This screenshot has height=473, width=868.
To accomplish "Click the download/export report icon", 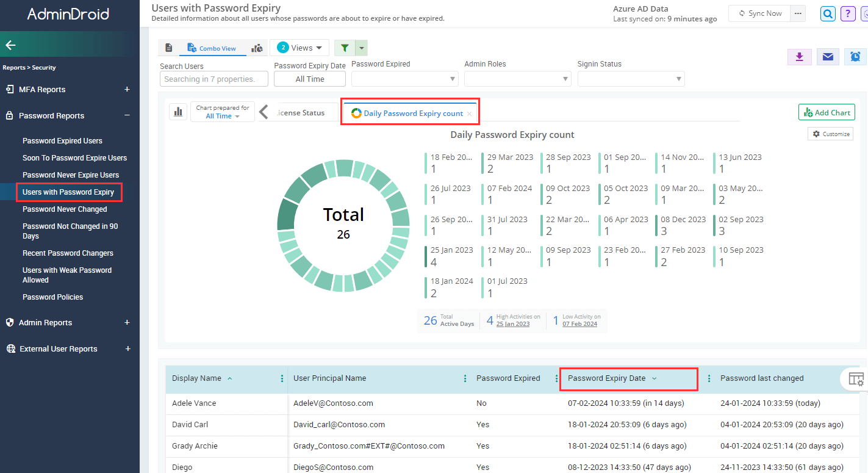I will [x=799, y=57].
